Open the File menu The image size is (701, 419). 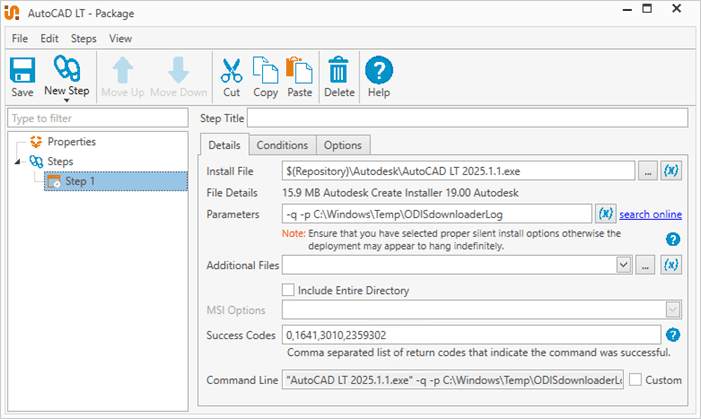click(20, 38)
